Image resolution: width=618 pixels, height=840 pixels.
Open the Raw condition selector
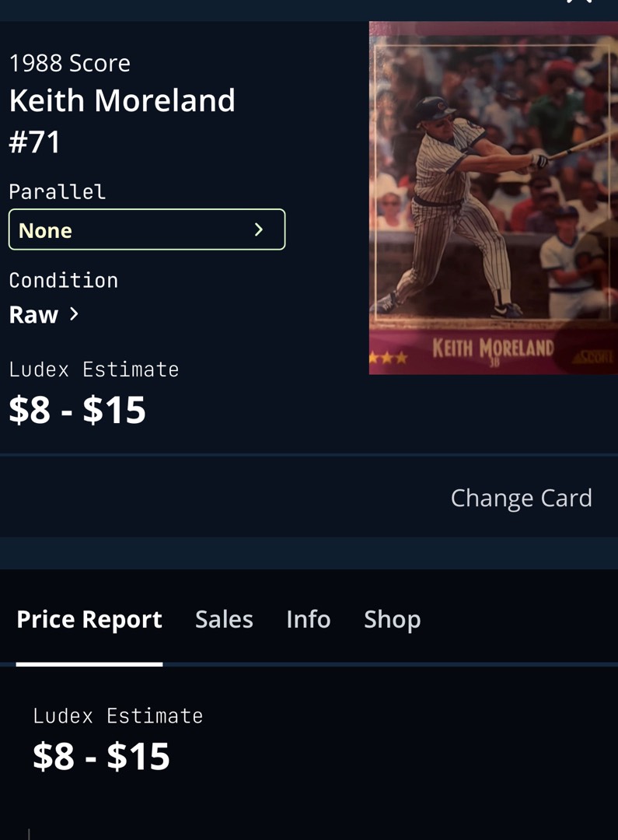44,314
